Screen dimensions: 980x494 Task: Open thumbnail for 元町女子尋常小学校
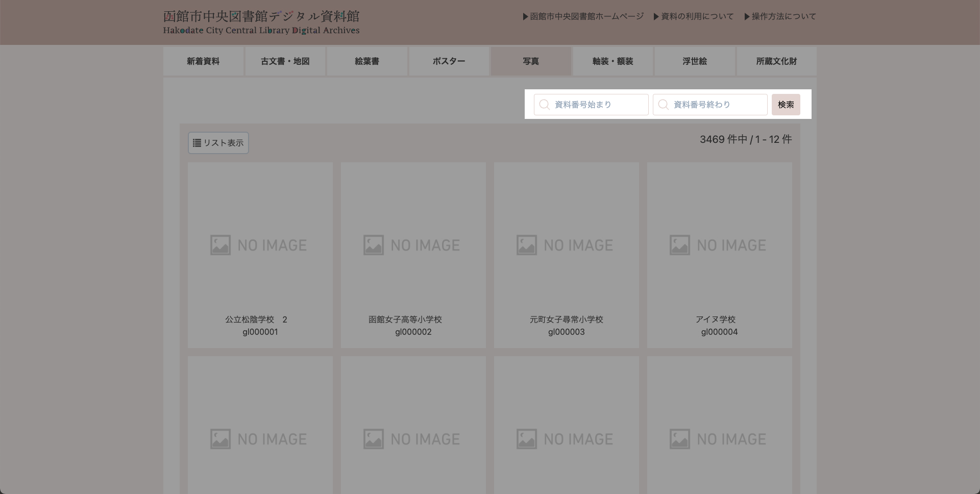coord(567,245)
